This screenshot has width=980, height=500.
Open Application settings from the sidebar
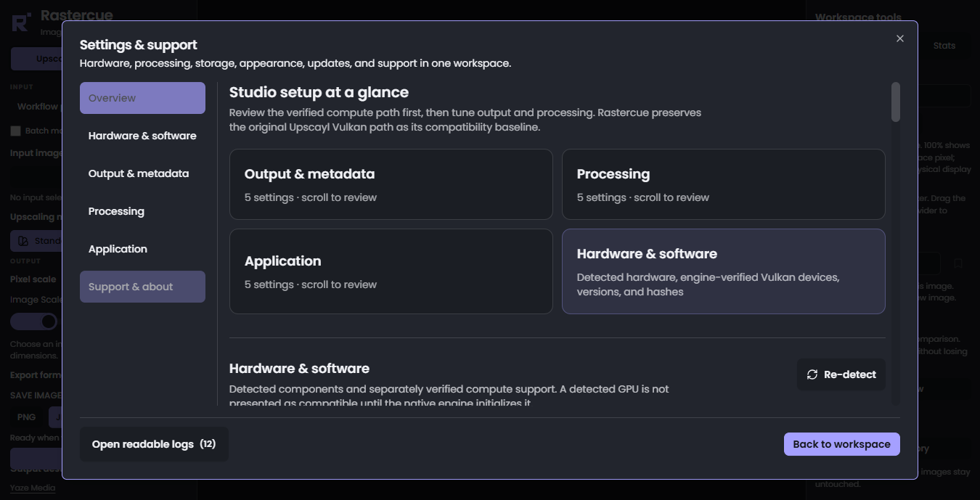click(x=142, y=249)
